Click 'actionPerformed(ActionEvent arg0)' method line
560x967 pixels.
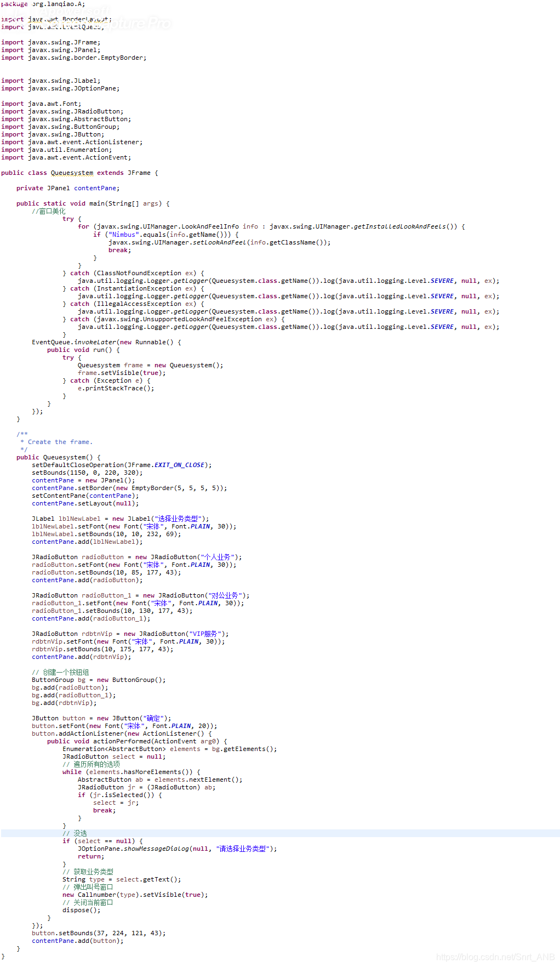tap(137, 741)
